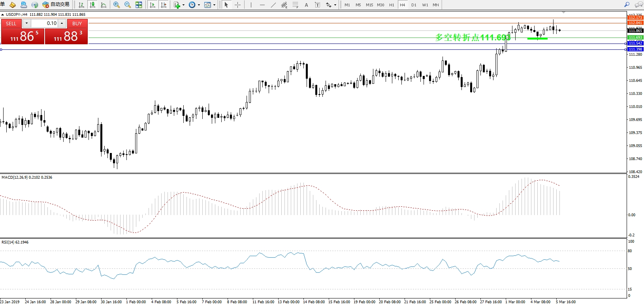644x304 pixels.
Task: Toggle chart auto scroll
Action: pos(153,5)
